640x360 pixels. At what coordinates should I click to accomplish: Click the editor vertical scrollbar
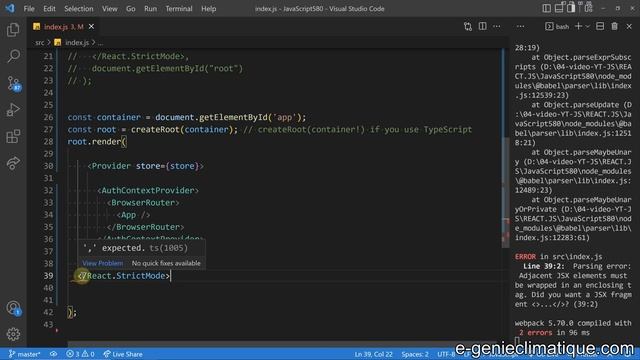505,192
